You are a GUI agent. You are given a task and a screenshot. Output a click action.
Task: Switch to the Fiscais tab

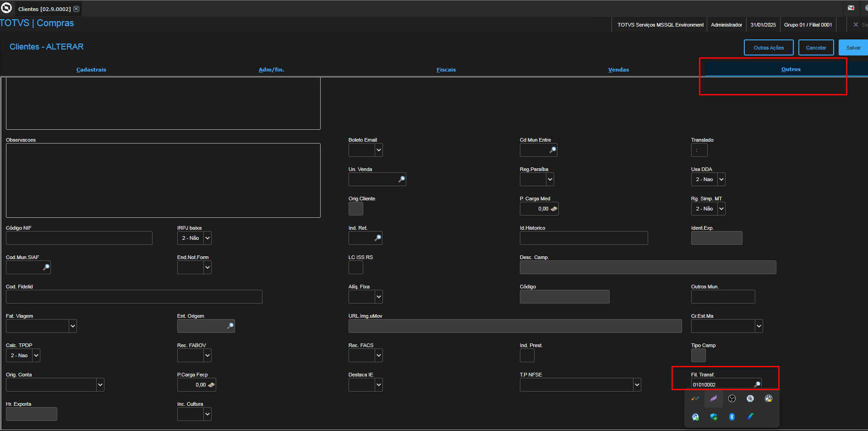click(x=446, y=70)
